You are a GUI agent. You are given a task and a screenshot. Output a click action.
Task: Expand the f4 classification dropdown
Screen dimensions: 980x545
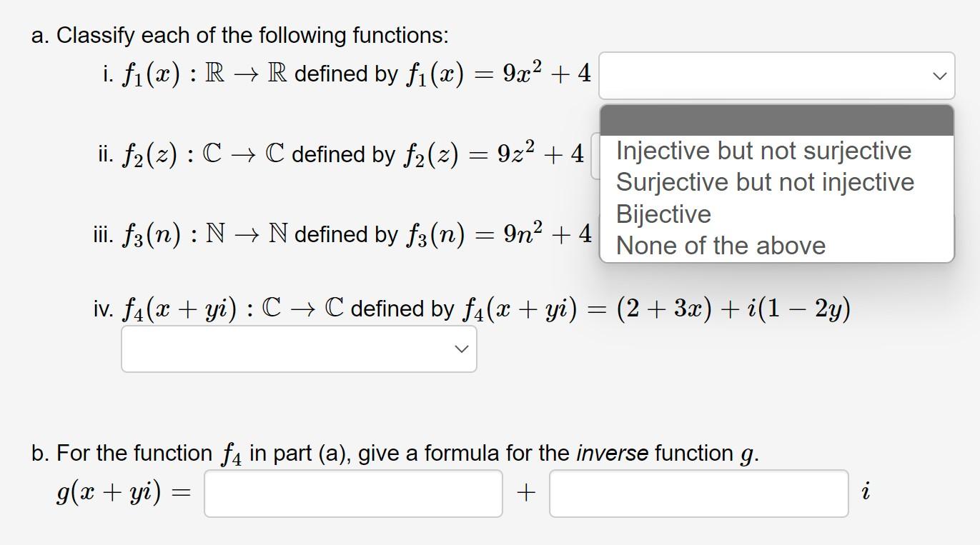[298, 349]
